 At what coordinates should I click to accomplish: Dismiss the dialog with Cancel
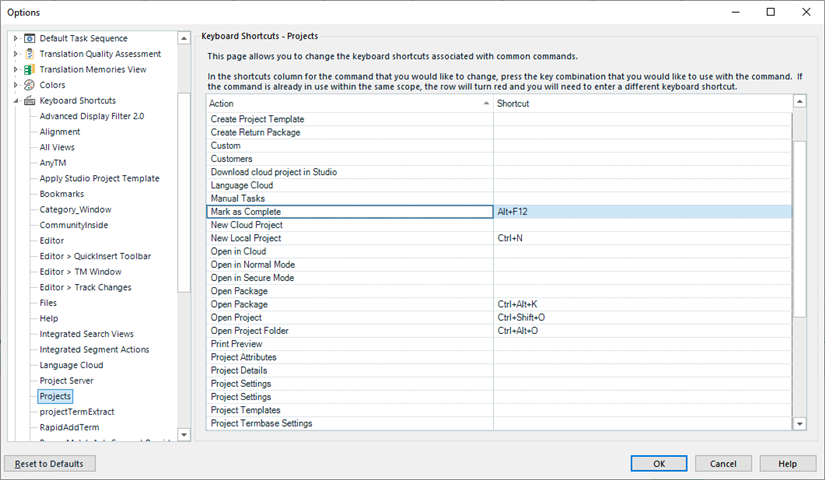point(723,464)
